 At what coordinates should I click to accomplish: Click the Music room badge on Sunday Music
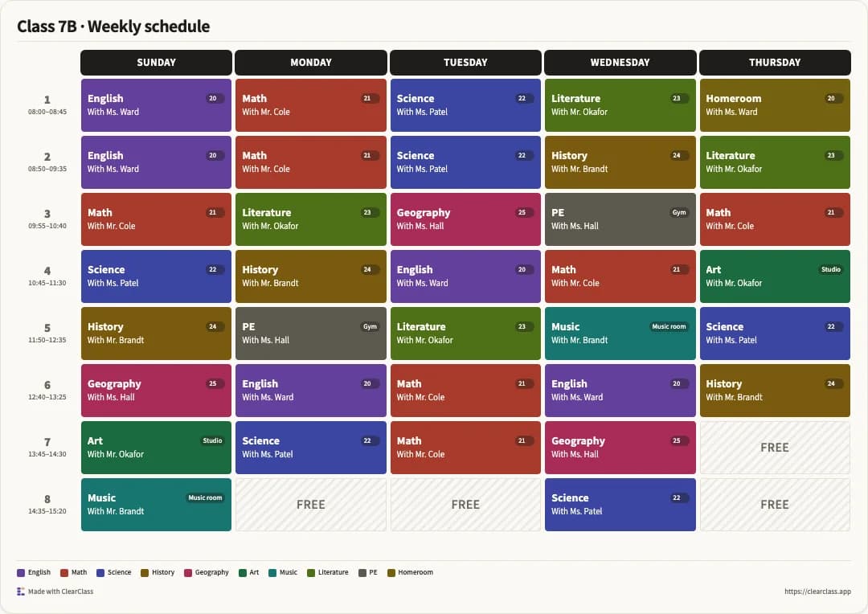point(206,497)
